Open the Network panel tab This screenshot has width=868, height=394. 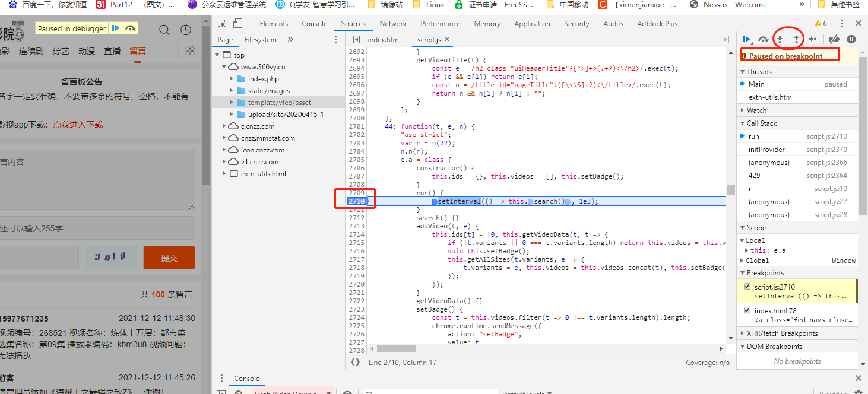point(393,24)
